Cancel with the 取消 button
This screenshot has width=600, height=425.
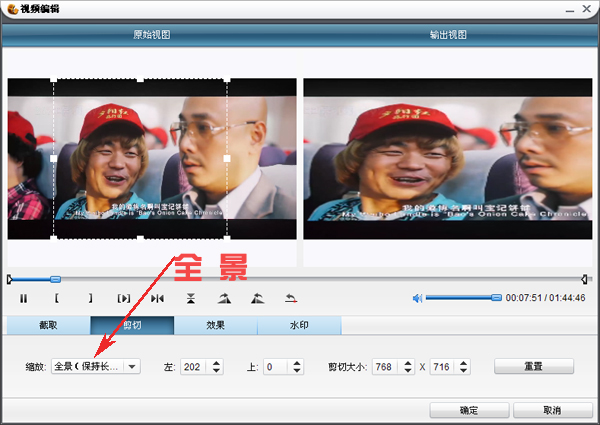553,410
